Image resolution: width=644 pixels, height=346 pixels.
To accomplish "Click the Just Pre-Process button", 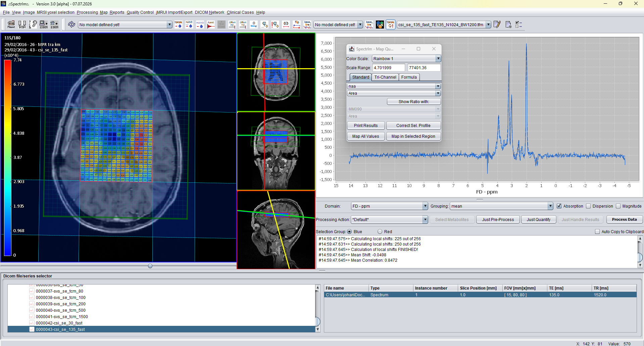I will tap(498, 219).
